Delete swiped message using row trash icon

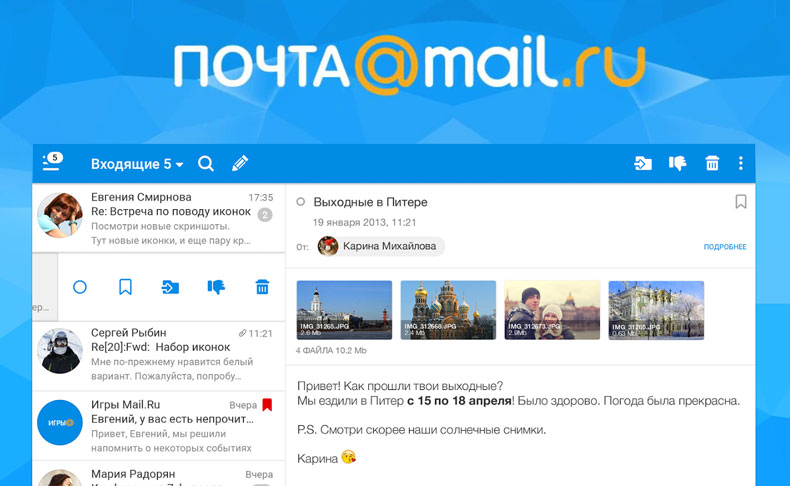(x=262, y=287)
